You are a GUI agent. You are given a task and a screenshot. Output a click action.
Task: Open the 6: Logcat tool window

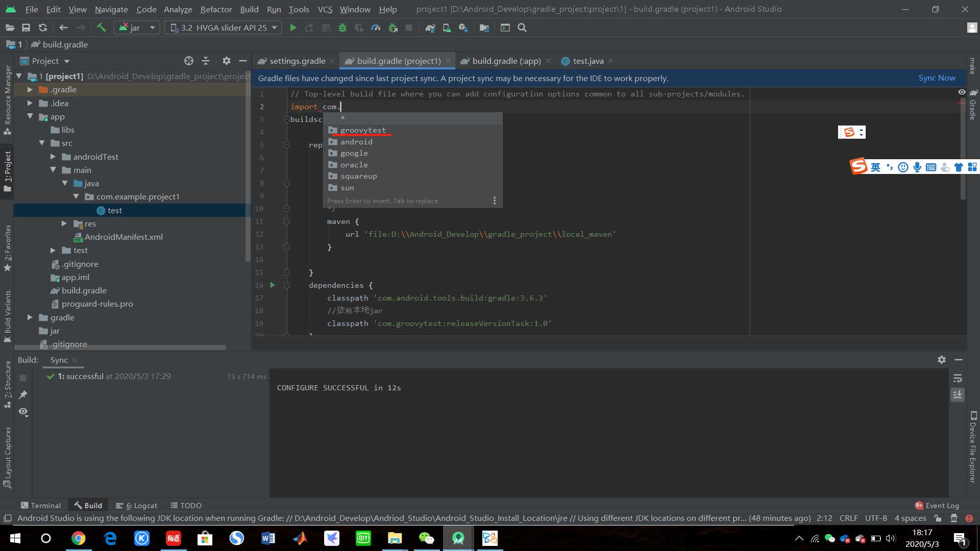tap(136, 505)
